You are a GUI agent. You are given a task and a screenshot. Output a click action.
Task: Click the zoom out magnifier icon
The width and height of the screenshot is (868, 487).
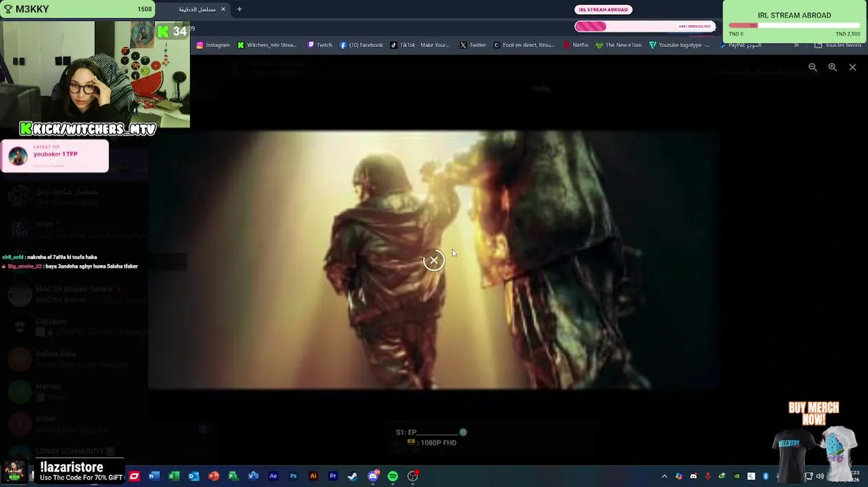[813, 68]
